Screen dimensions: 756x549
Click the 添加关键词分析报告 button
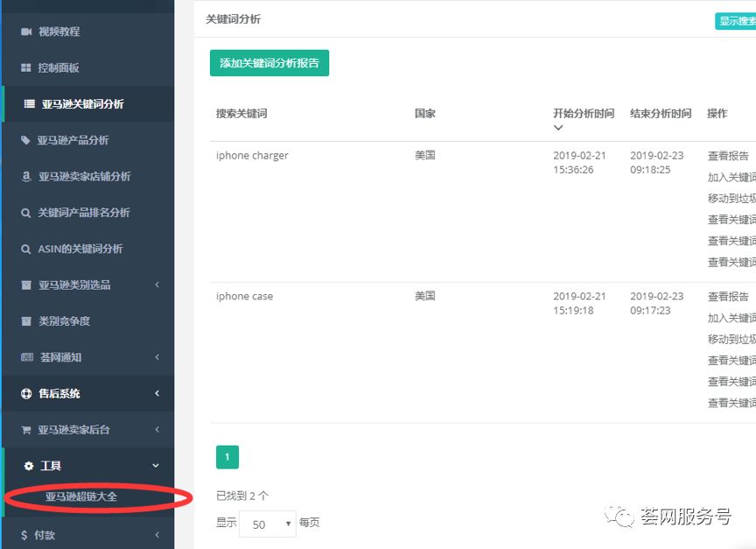point(269,63)
